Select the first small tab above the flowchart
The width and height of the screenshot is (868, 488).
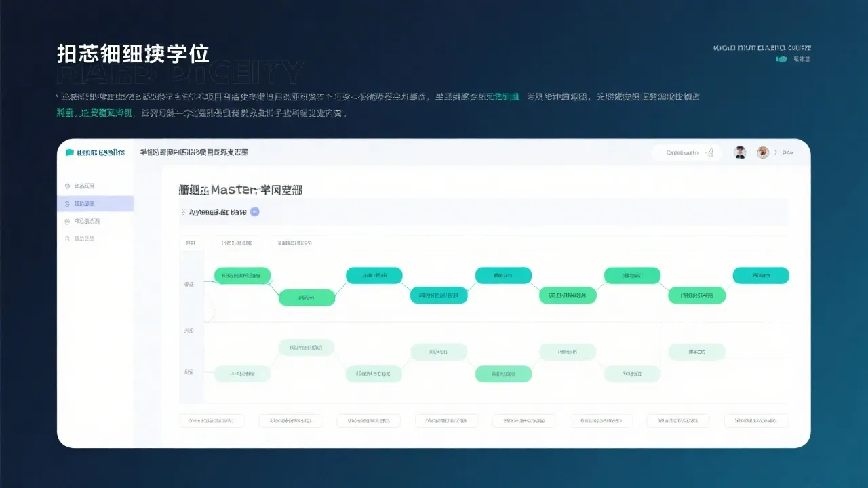[x=191, y=242]
